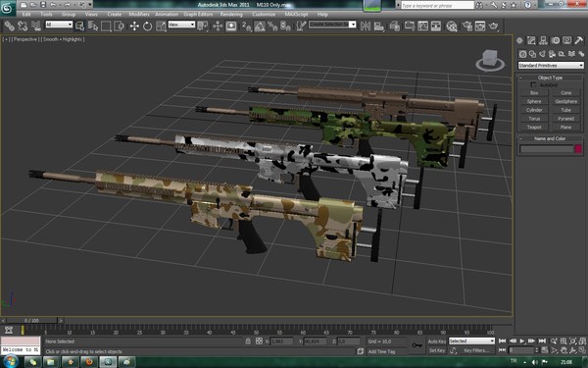
Task: Switch to Modify command panel tab
Action: (x=531, y=40)
